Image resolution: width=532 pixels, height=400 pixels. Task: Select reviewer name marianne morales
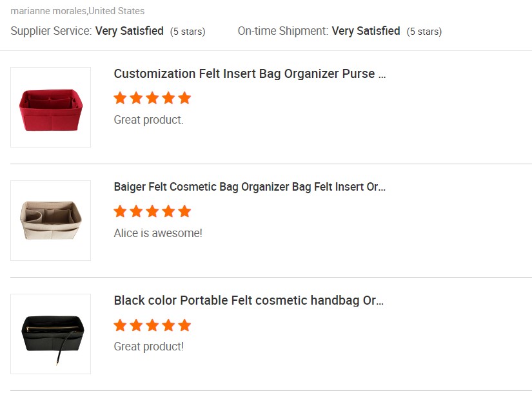click(48, 11)
